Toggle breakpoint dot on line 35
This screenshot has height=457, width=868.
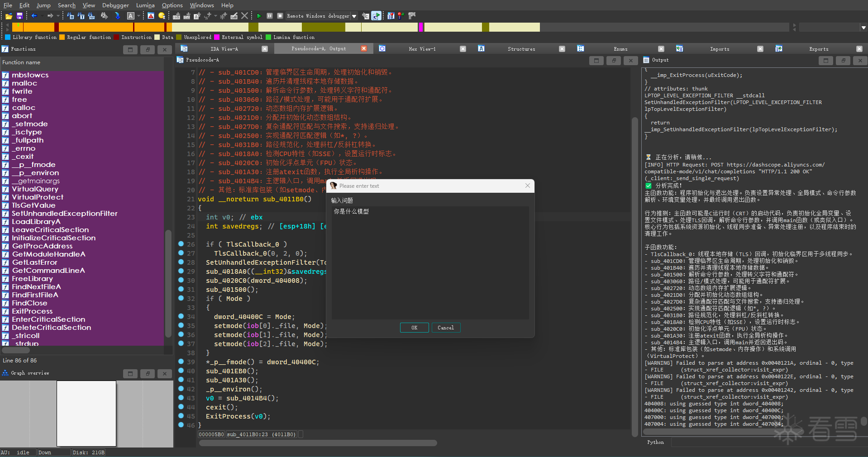tap(181, 325)
